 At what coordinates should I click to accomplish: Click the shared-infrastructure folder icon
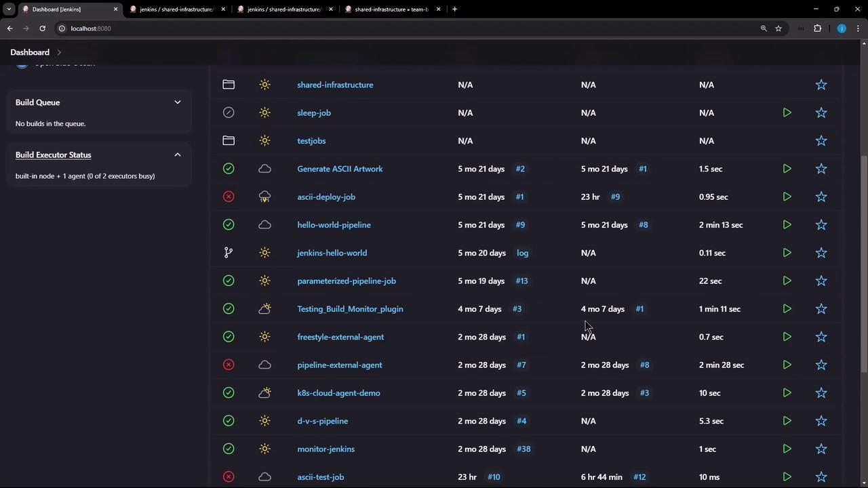229,85
